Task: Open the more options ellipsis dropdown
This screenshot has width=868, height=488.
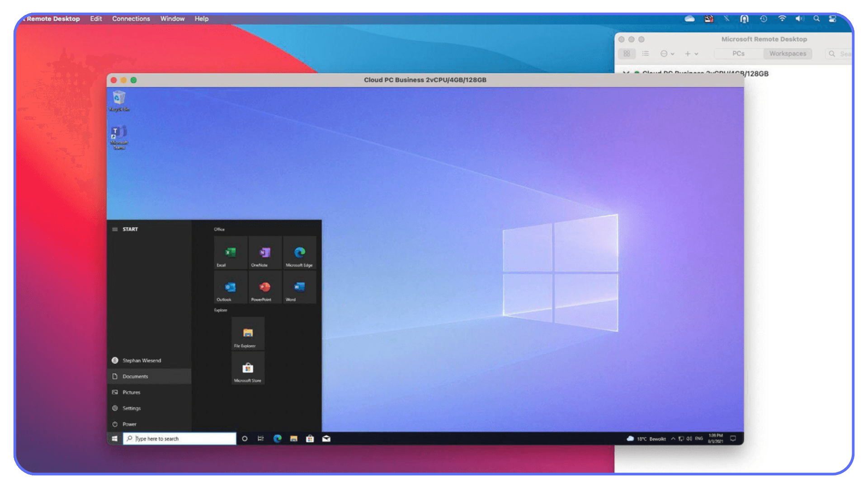Action: 667,54
